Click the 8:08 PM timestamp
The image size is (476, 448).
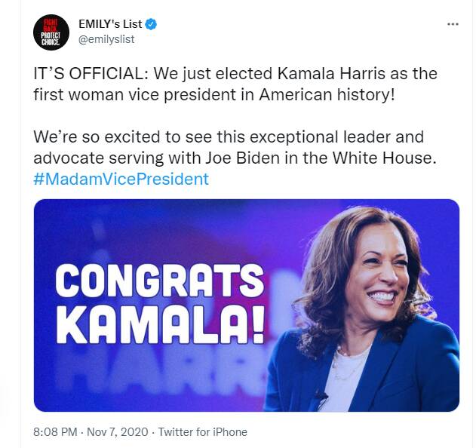[55, 432]
